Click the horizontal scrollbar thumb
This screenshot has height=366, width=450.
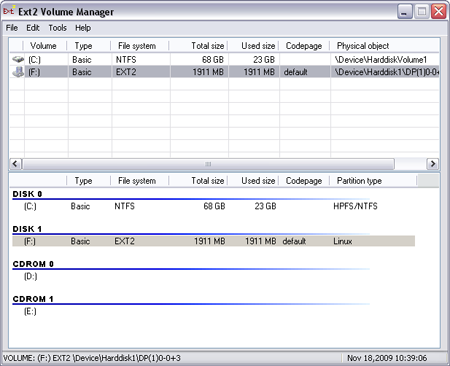coord(208,164)
